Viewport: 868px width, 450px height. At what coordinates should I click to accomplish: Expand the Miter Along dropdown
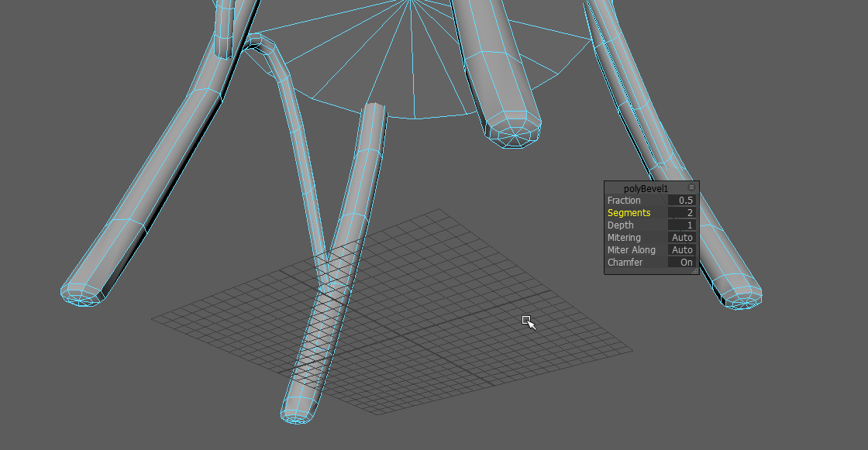pos(682,250)
